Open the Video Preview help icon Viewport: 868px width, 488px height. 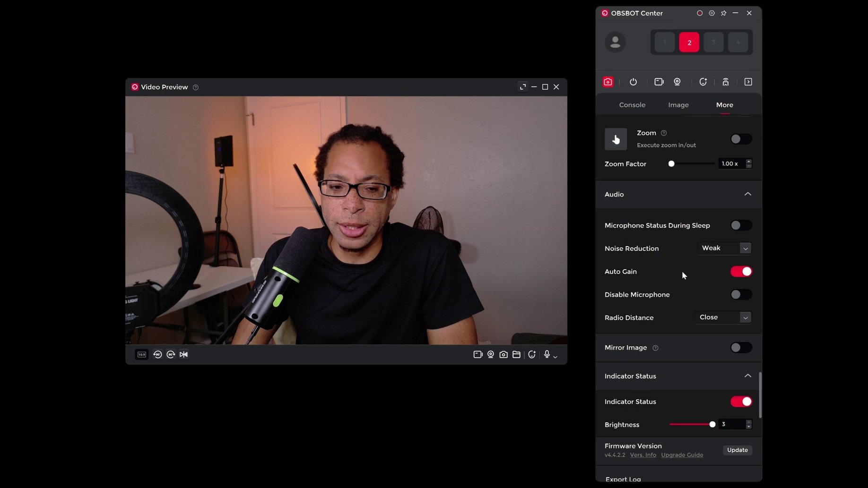[x=195, y=87]
